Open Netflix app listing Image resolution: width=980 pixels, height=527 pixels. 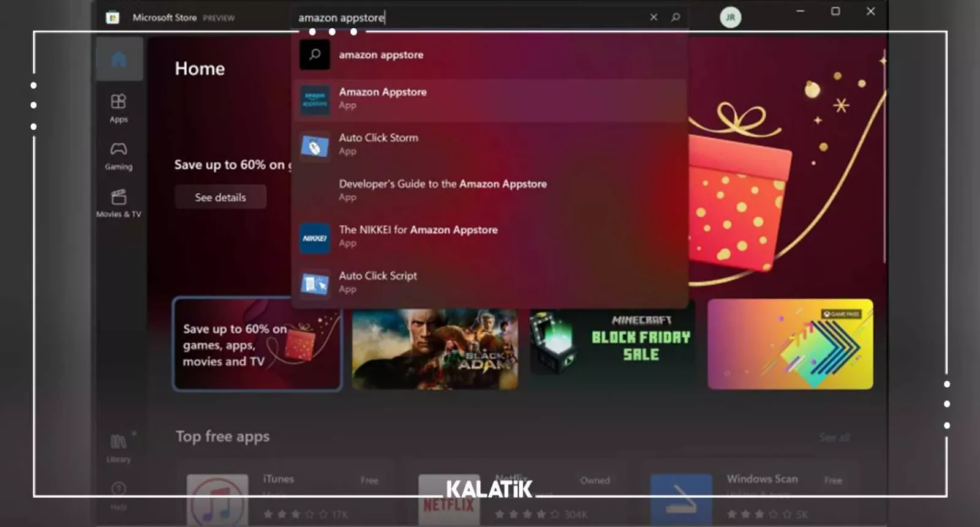click(x=518, y=495)
